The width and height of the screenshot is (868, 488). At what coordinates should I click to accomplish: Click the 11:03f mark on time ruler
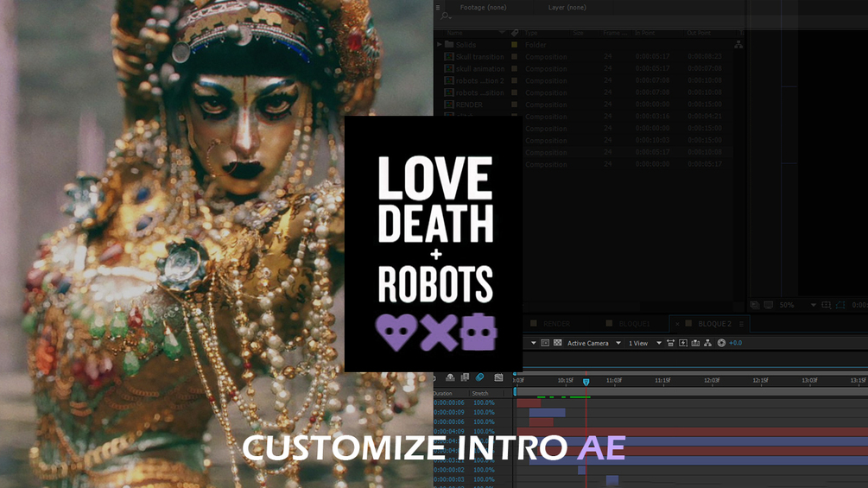coord(614,381)
